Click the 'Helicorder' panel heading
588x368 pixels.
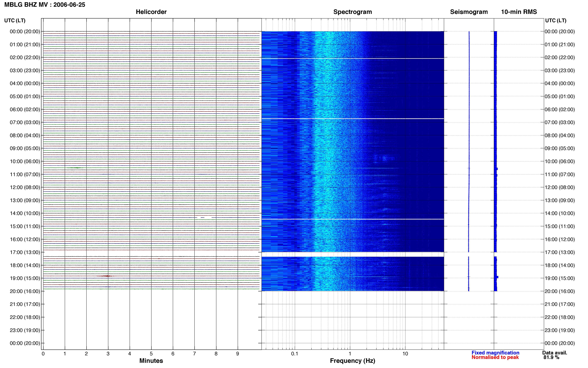pos(151,12)
